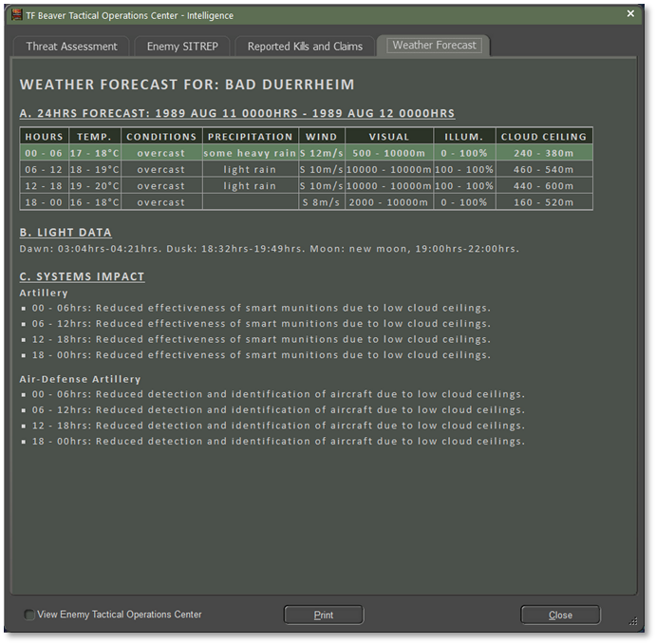Screen dimensions: 656x644
Task: Click the window resize grip in the corner
Action: click(x=632, y=620)
